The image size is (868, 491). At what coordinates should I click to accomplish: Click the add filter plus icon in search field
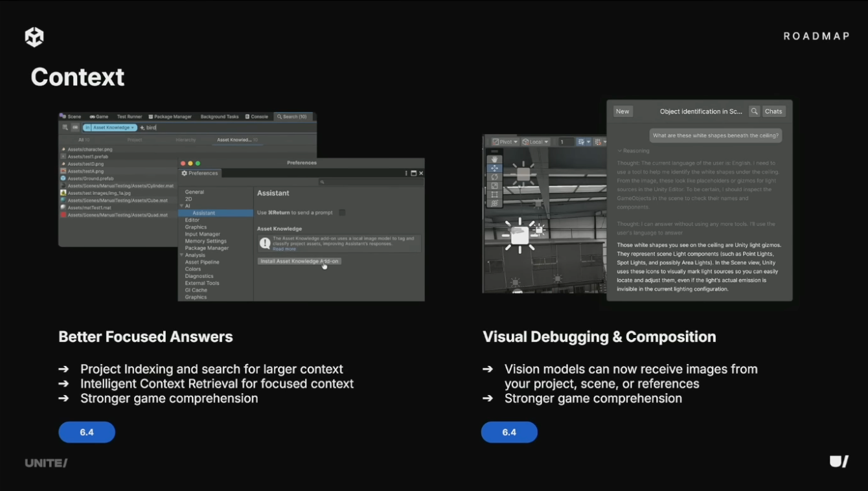point(143,128)
